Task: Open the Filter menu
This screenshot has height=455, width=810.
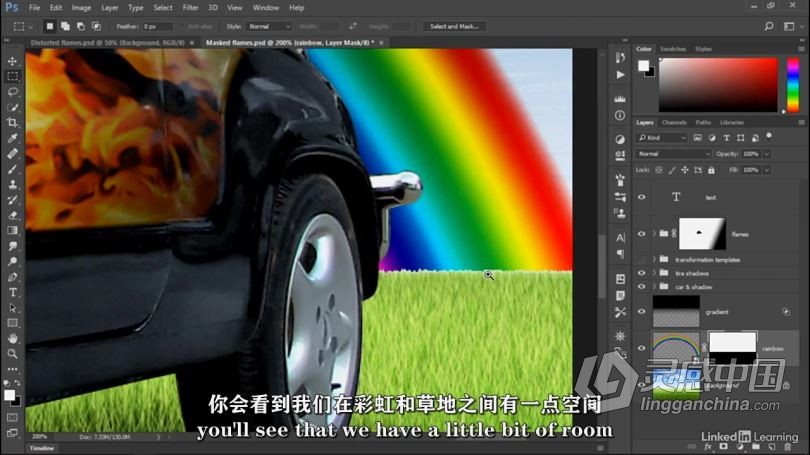Action: coord(190,8)
